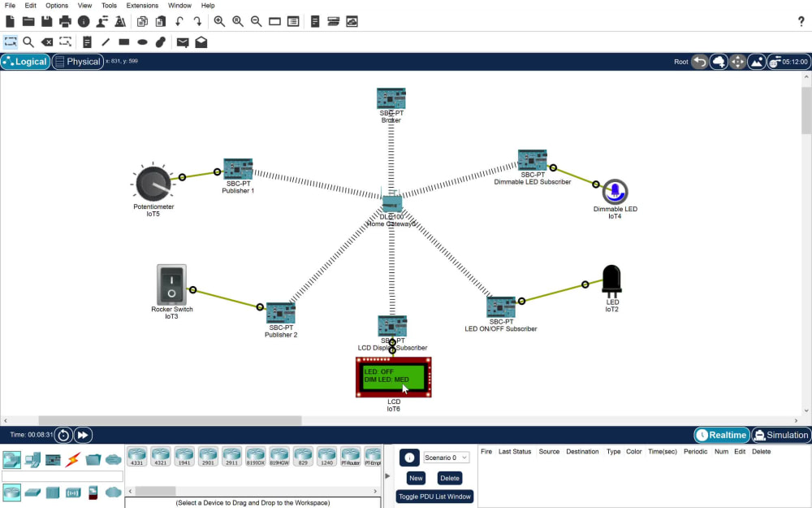This screenshot has width=812, height=508.
Task: Expand the PDU panel arrow
Action: 387,475
